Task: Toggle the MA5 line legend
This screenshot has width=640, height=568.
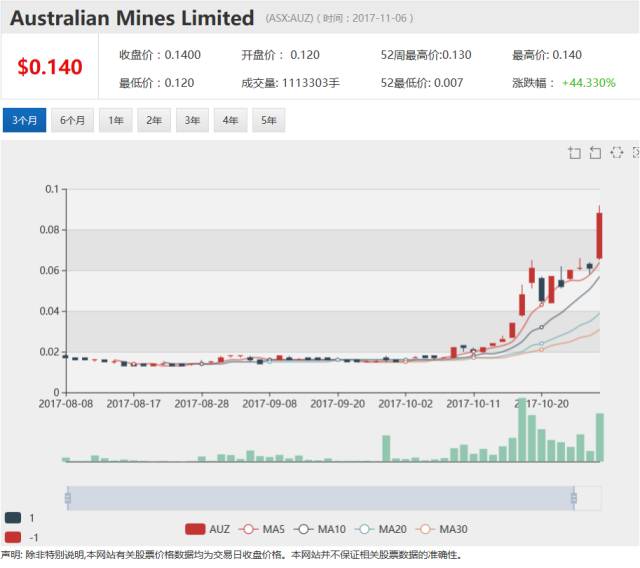Action: [x=261, y=529]
